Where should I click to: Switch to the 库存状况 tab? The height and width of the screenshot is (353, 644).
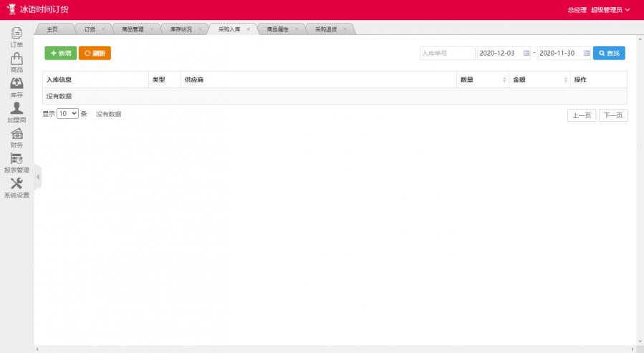pyautogui.click(x=180, y=29)
